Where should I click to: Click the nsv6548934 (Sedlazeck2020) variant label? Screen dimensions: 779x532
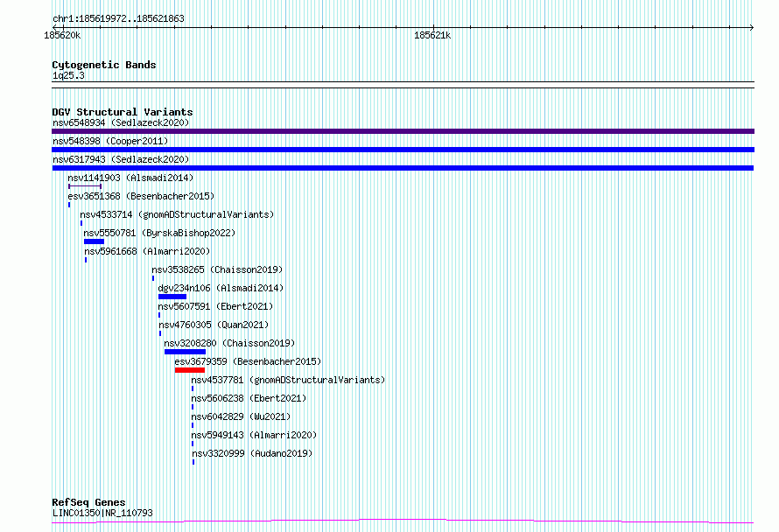tap(121, 122)
